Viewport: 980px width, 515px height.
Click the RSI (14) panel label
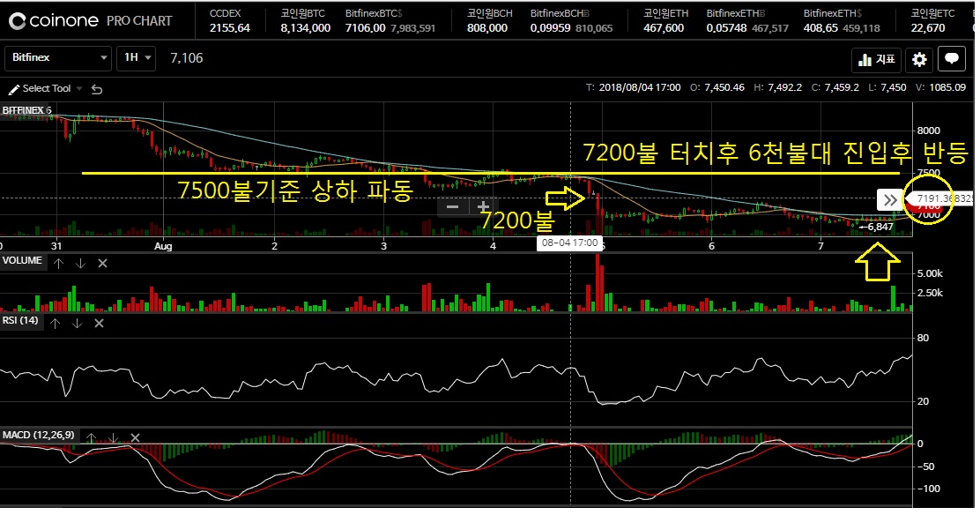tap(20, 320)
